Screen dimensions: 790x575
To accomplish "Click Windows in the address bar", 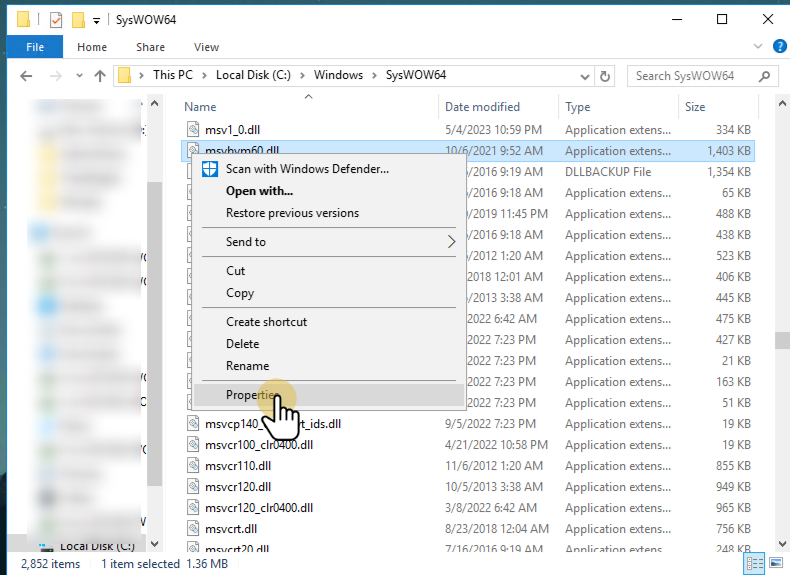I will [338, 75].
